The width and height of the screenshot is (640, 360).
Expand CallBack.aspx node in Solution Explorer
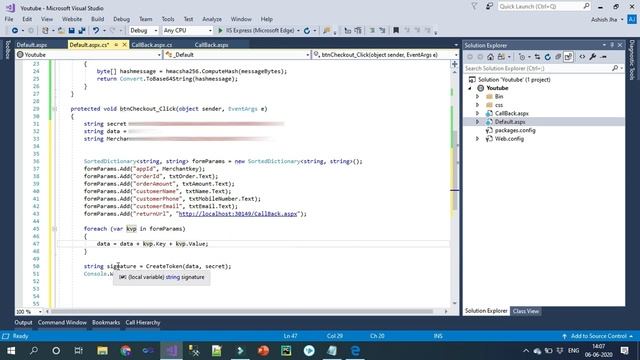tap(478, 113)
